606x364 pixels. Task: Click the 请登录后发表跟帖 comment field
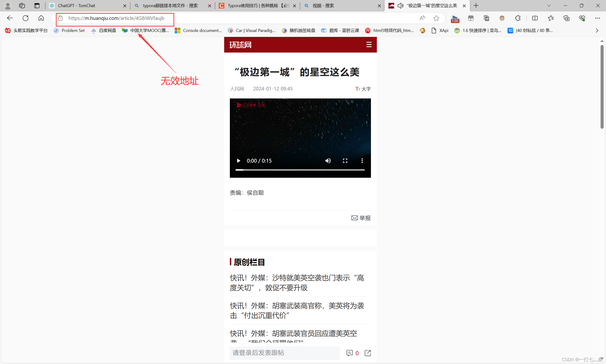click(x=285, y=353)
